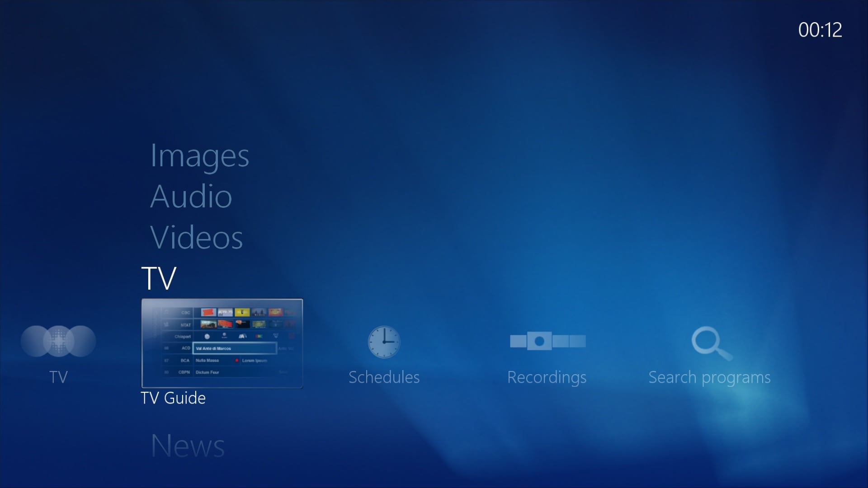Image resolution: width=868 pixels, height=488 pixels.
Task: Click the TV label under the circles icon
Action: point(58,377)
